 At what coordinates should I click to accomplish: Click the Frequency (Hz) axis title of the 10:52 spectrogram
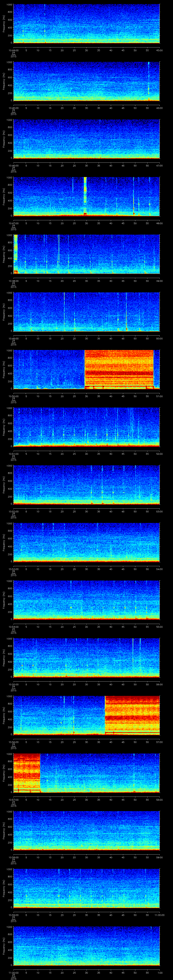coord(4,485)
